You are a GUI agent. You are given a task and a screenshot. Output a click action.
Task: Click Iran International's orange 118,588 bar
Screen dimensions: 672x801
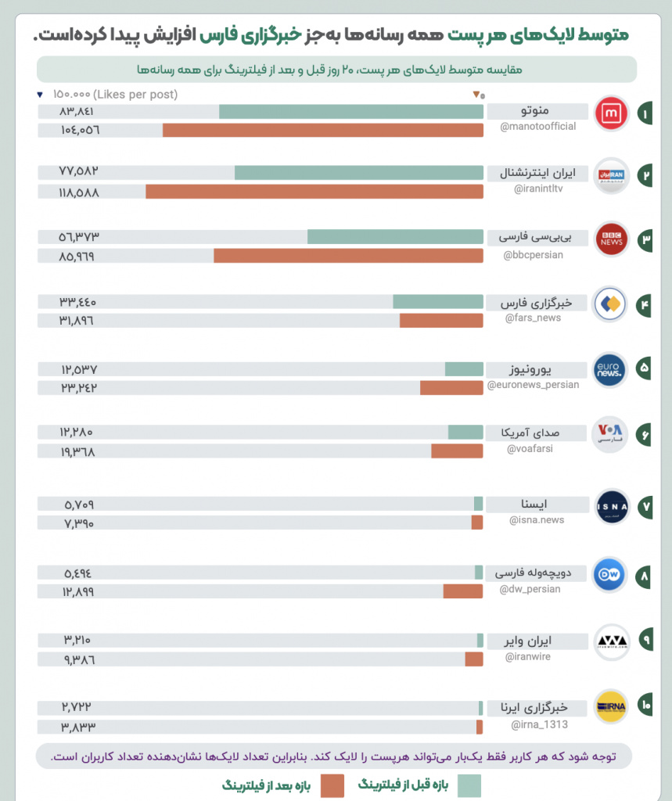[x=314, y=192]
